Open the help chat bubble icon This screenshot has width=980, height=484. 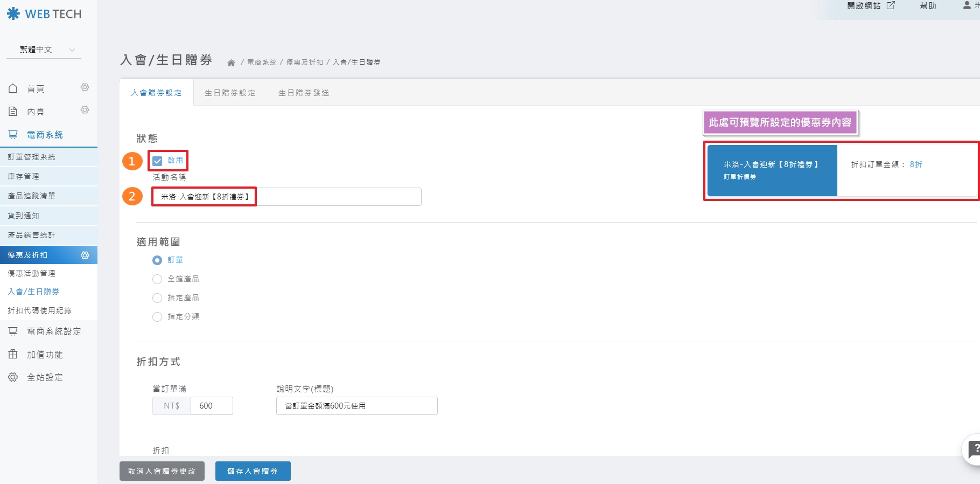(x=974, y=449)
